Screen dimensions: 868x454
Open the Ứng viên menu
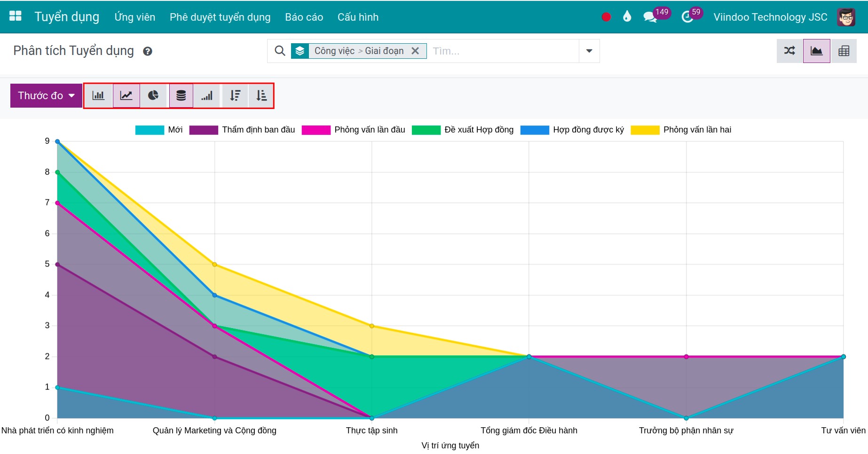point(135,17)
